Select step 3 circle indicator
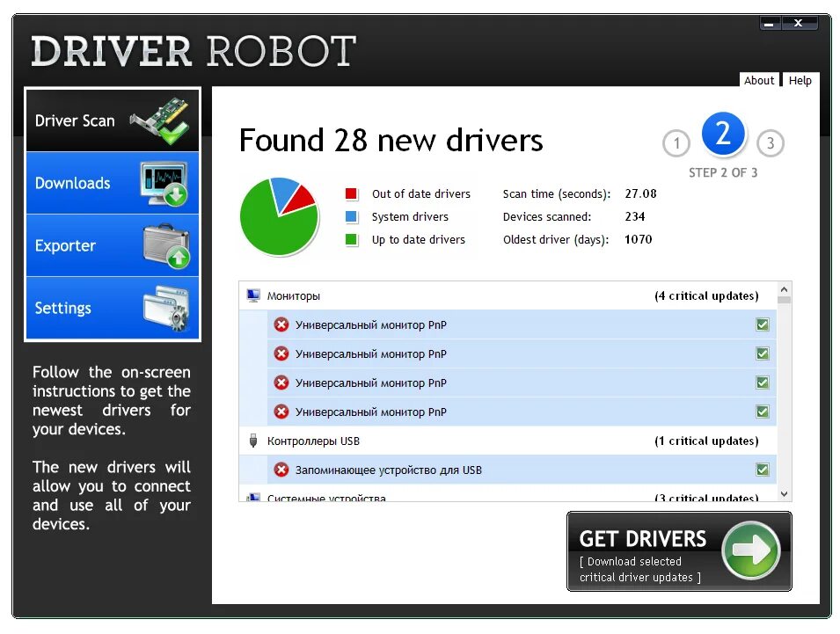The height and width of the screenshot is (634, 840). [771, 143]
